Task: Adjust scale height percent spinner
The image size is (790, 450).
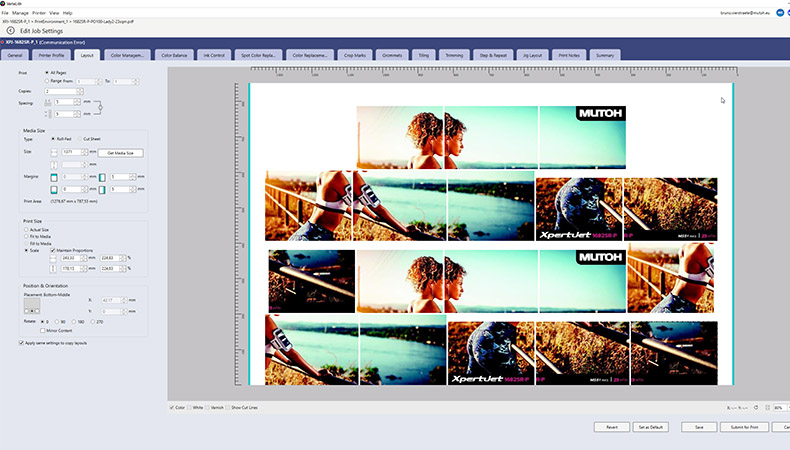Action: tap(122, 269)
